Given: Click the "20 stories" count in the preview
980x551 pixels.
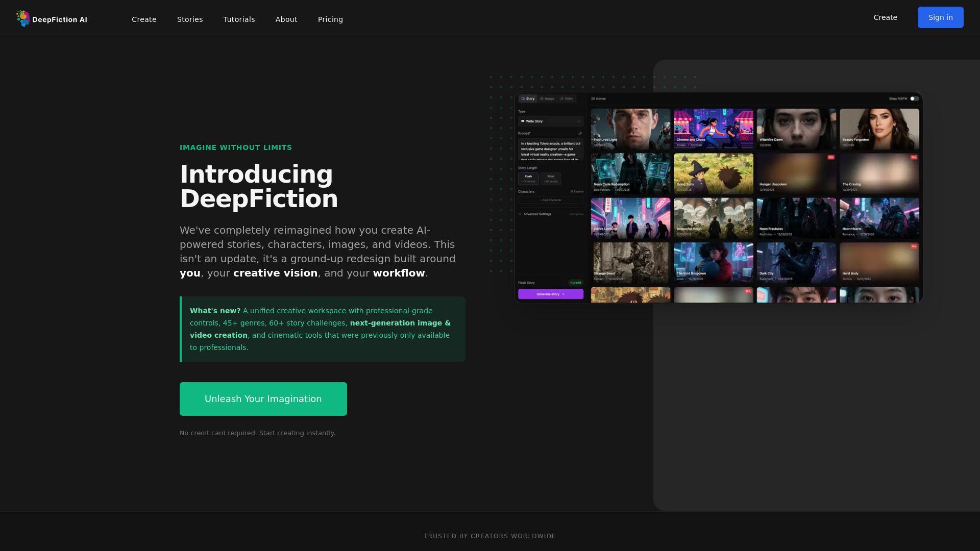Looking at the screenshot, I should [x=598, y=98].
